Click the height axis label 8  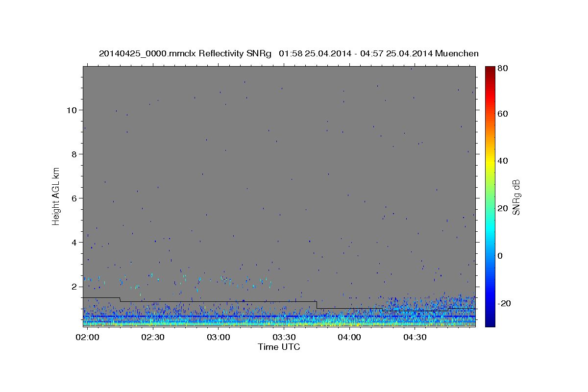[73, 154]
